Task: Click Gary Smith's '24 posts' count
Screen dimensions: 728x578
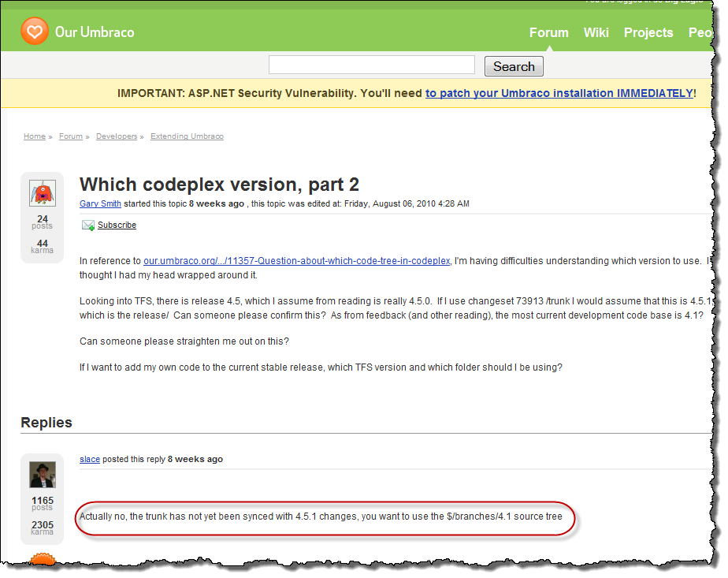Action: pos(43,222)
